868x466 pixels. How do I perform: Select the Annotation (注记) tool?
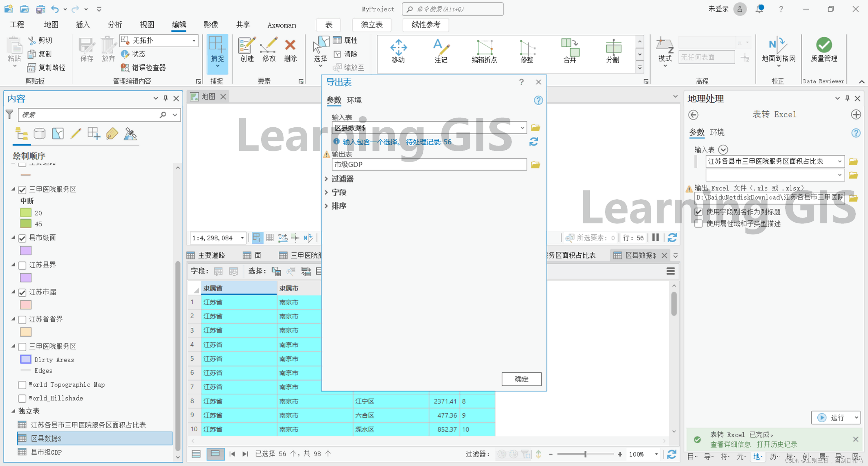point(441,51)
